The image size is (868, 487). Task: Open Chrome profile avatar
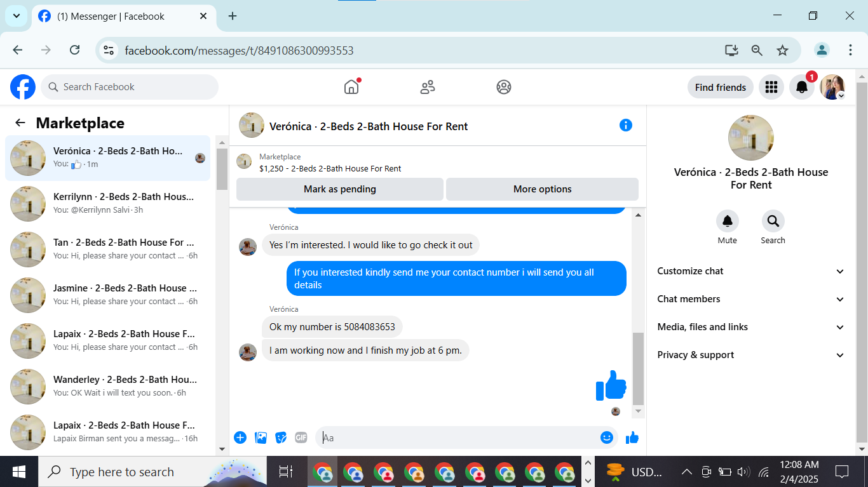822,50
